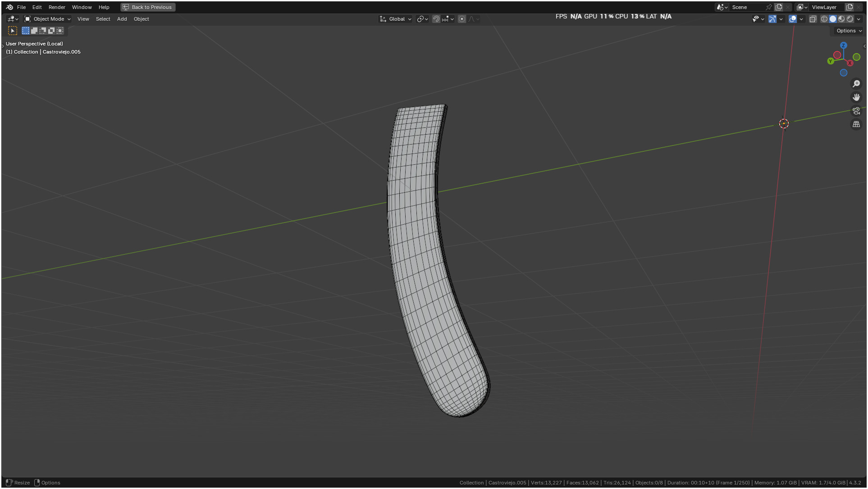The height and width of the screenshot is (489, 868).
Task: Select the Tweak/Select Box tool icon
Action: [x=13, y=31]
